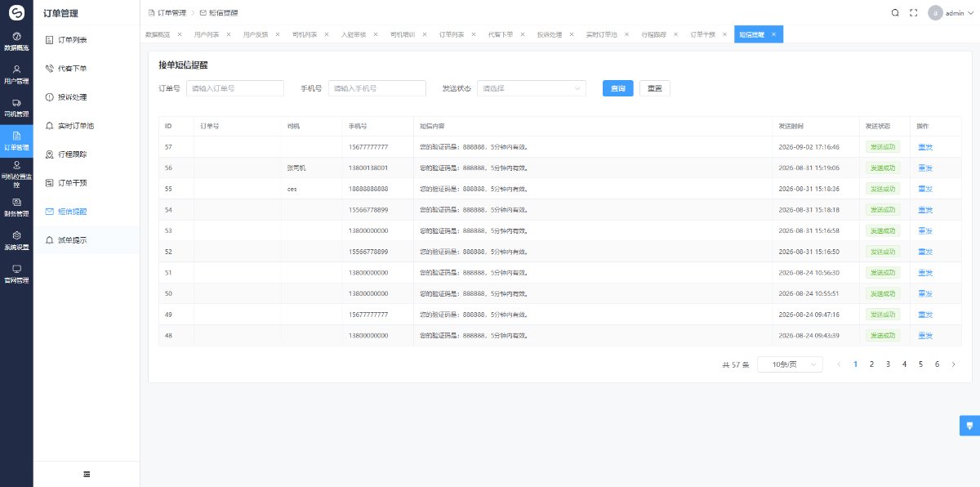
Task: Open 系统设置 in the dark sidebar
Action: (x=16, y=241)
